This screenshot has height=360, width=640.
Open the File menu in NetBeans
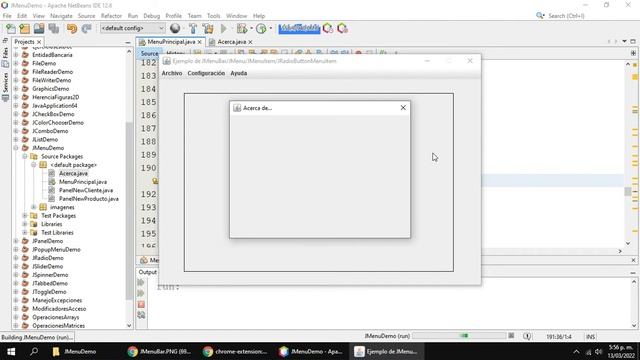click(7, 16)
